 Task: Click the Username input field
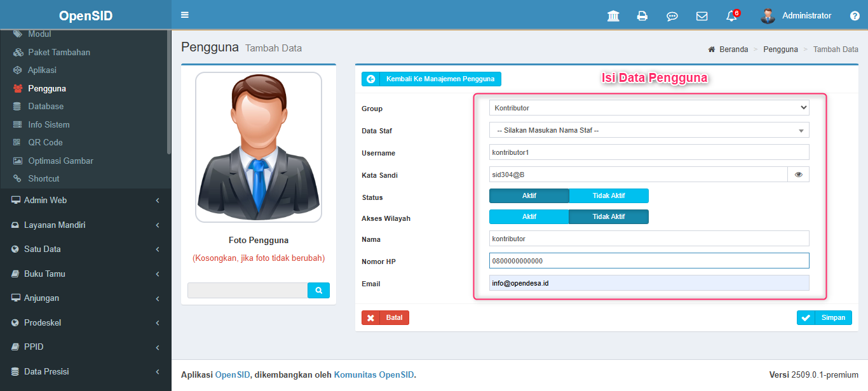(x=649, y=152)
